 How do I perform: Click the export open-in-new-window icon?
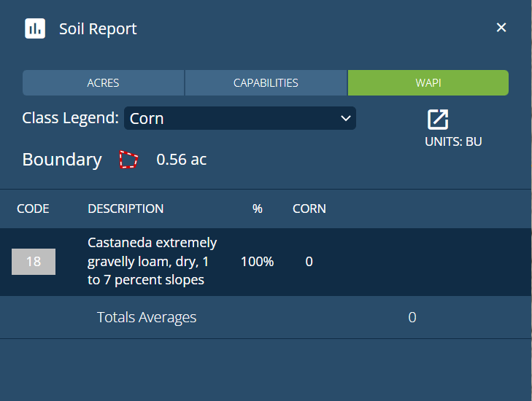(438, 120)
